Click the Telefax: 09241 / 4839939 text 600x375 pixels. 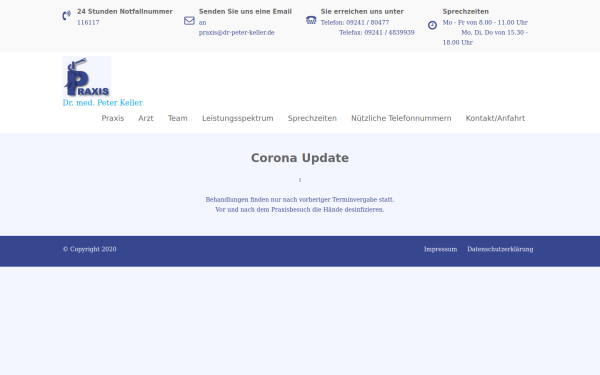[x=377, y=33]
